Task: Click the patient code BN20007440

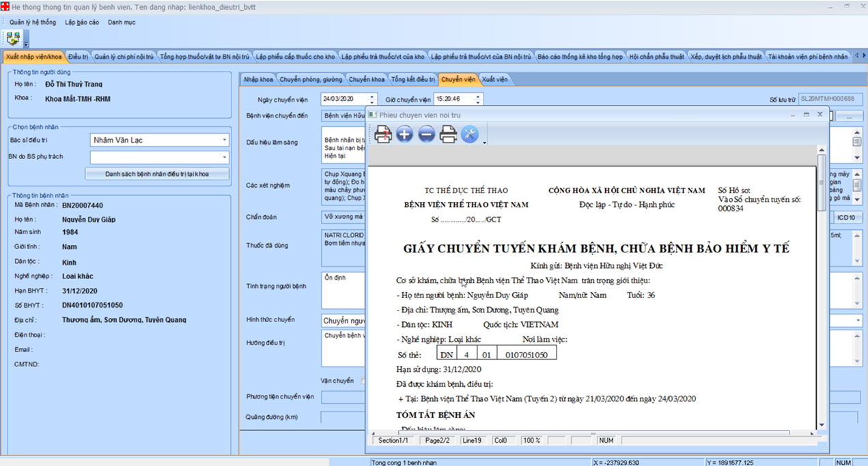Action: pyautogui.click(x=83, y=205)
